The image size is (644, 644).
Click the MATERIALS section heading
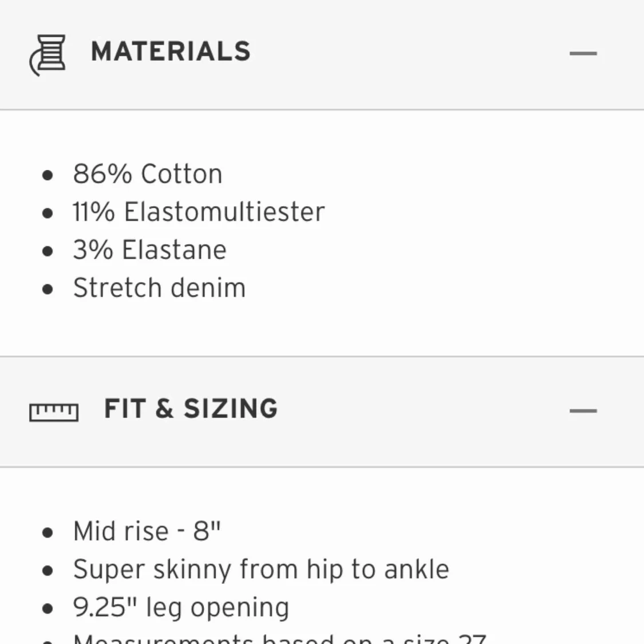point(171,52)
